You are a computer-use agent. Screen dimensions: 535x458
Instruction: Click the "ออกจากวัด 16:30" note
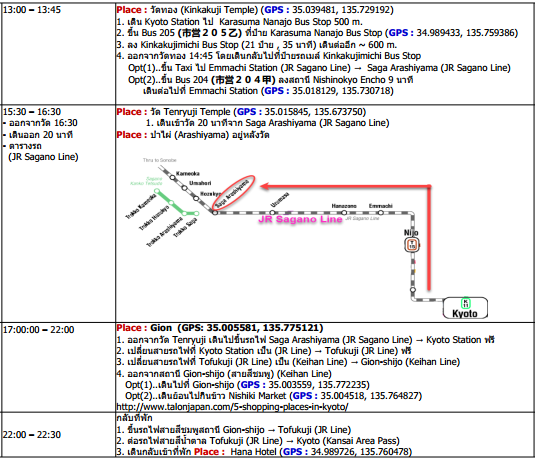[40, 123]
